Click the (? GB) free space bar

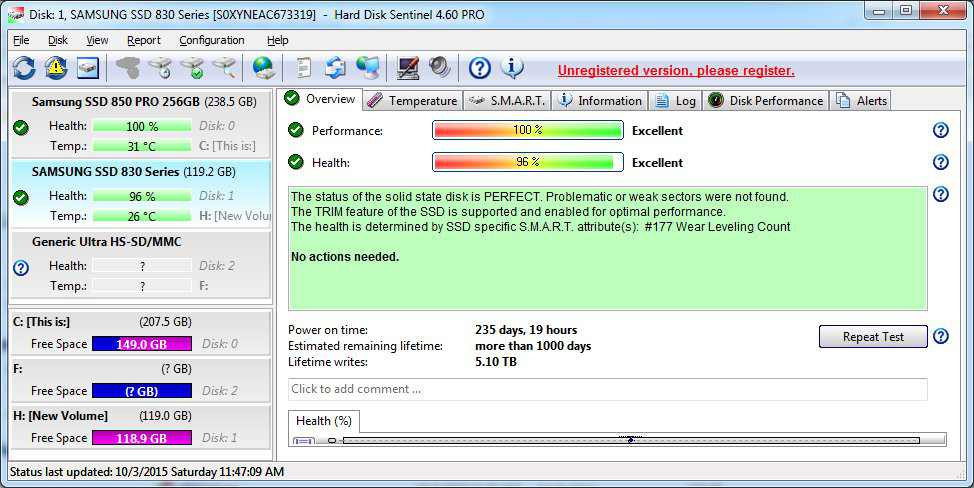click(x=142, y=391)
